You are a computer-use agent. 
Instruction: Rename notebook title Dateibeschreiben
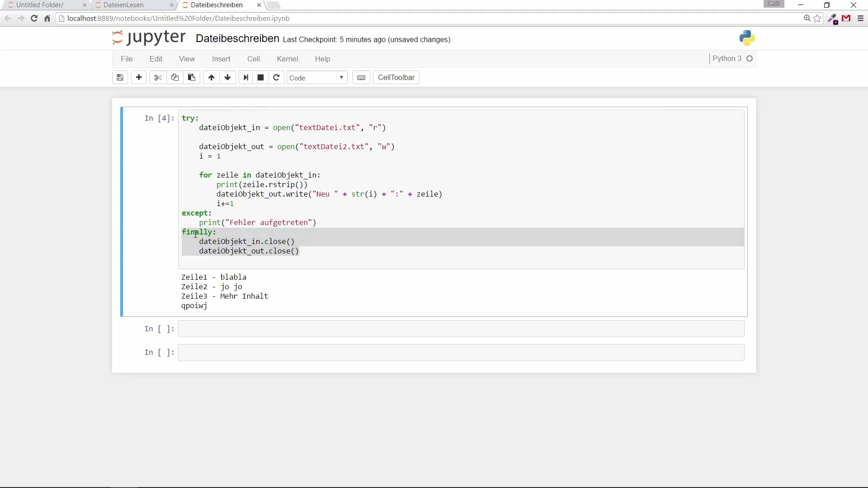(237, 38)
